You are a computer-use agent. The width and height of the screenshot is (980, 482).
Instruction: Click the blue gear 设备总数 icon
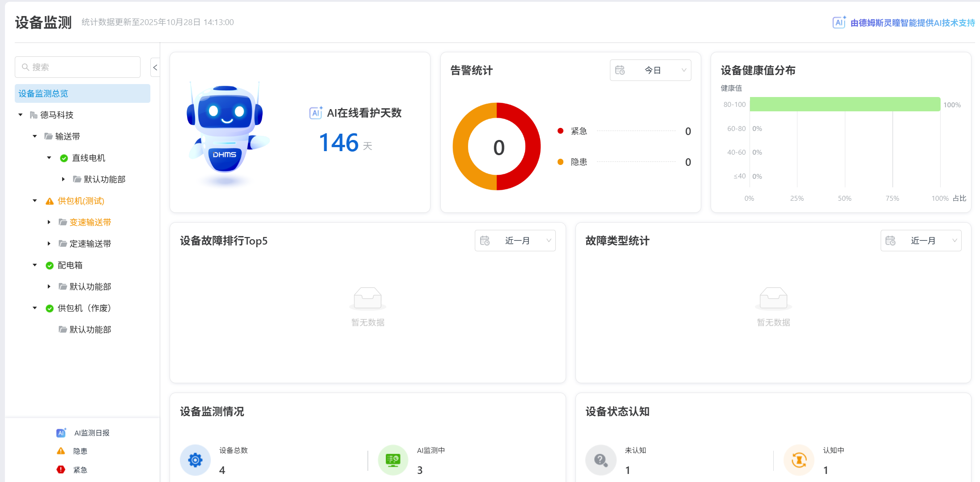195,460
